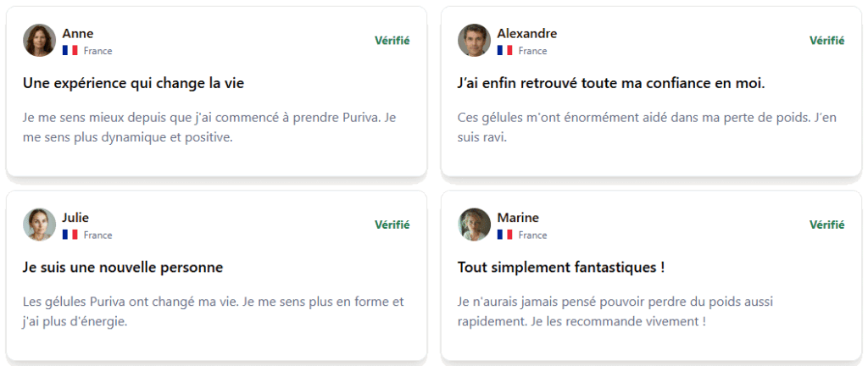Select heading 'Une expérience qui change la vie'
This screenshot has height=366, width=868.
point(133,84)
